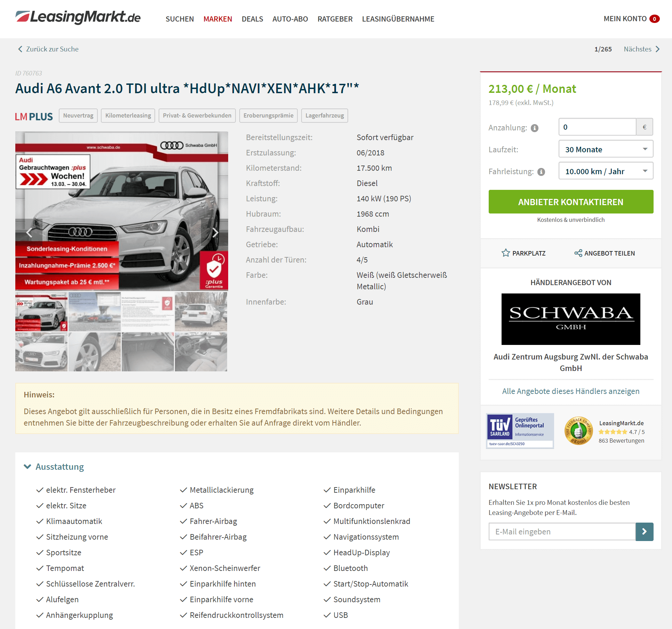Click the dealer name Audi Zentrum Augsburg

[x=571, y=362]
